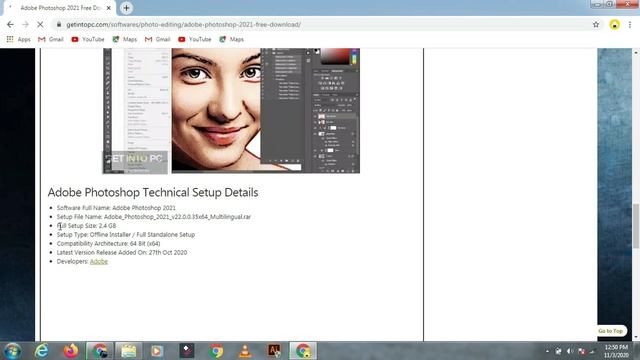The height and width of the screenshot is (360, 640).
Task: Open the dark square app beside media player
Action: click(187, 351)
